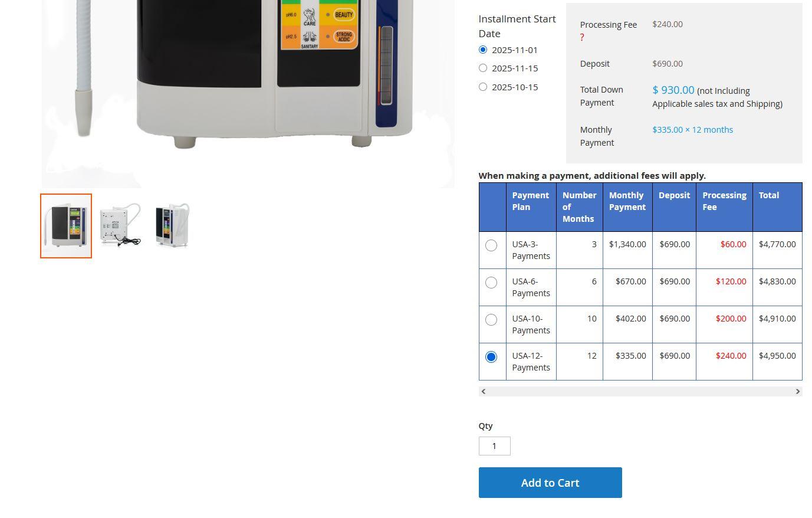Select the front view product thumbnail
Viewport: 812px width, 518px height.
[66, 226]
